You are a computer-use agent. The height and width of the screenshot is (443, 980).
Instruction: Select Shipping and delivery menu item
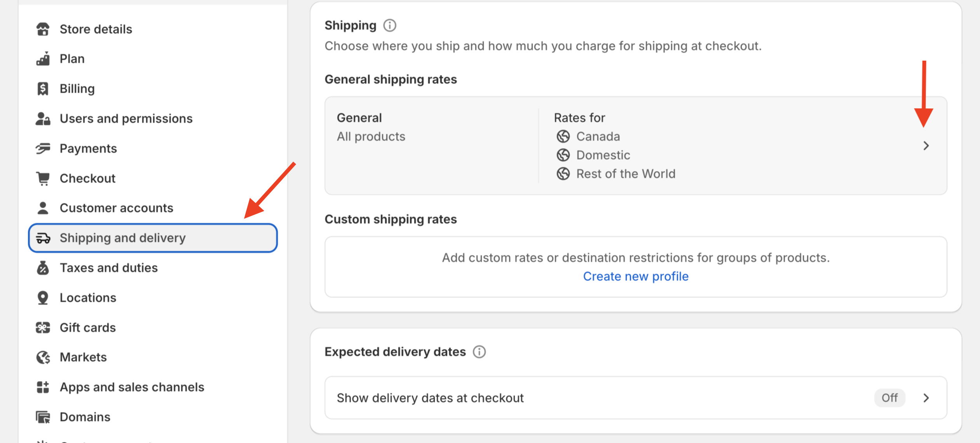pos(123,238)
